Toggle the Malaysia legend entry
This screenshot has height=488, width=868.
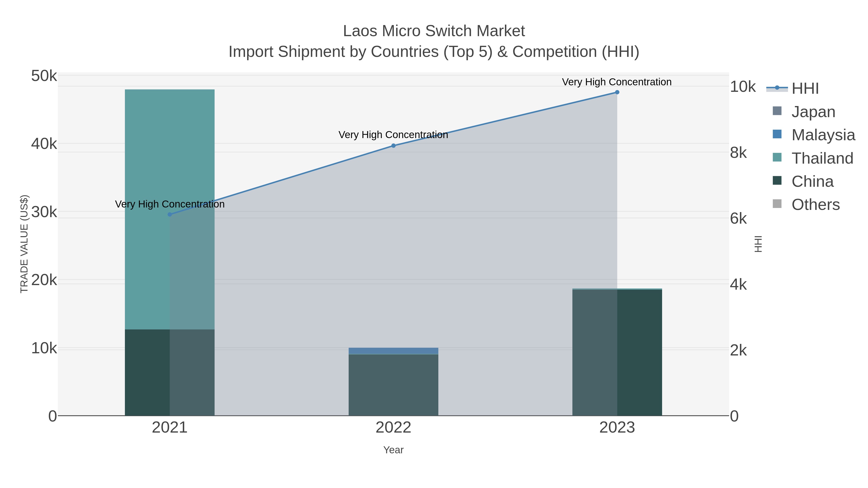tap(814, 135)
